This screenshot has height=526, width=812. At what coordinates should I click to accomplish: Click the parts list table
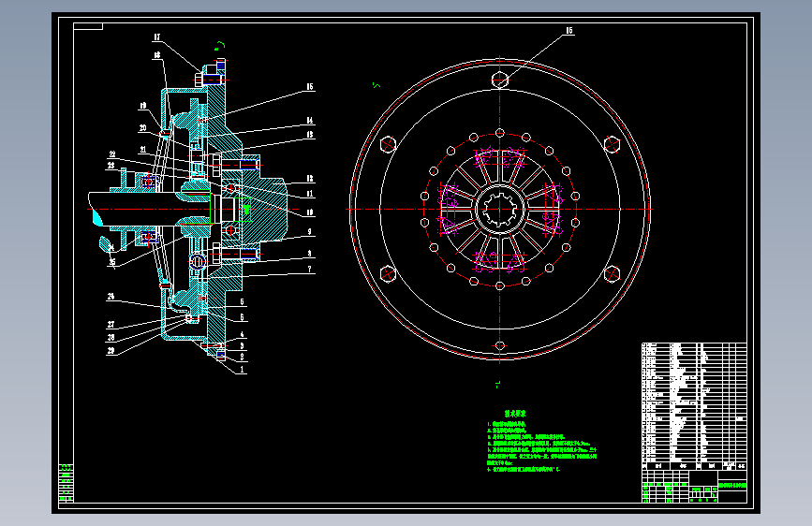click(694, 406)
